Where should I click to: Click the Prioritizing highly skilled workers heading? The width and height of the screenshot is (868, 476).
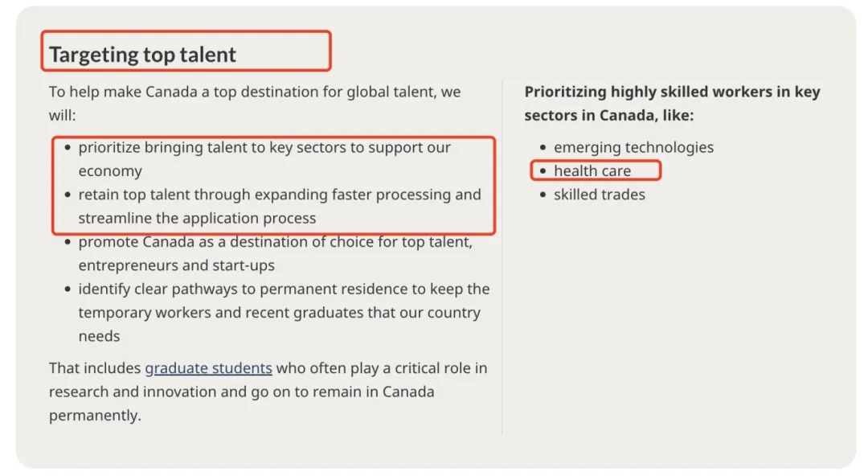pyautogui.click(x=672, y=103)
